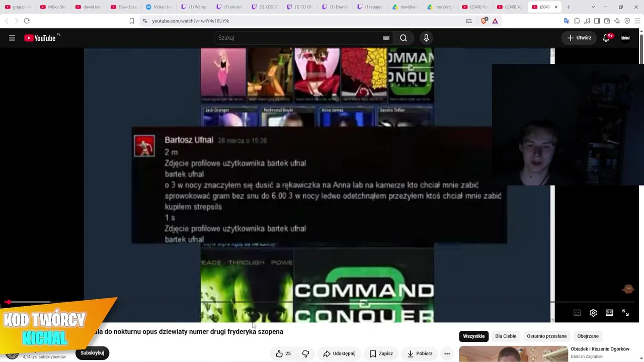Enter fullscreen on the video player
Screen dimensions: 644x362
(x=625, y=313)
